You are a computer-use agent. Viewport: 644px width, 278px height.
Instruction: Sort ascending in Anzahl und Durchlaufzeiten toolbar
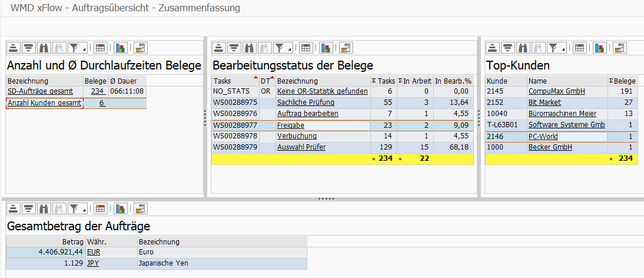14,48
